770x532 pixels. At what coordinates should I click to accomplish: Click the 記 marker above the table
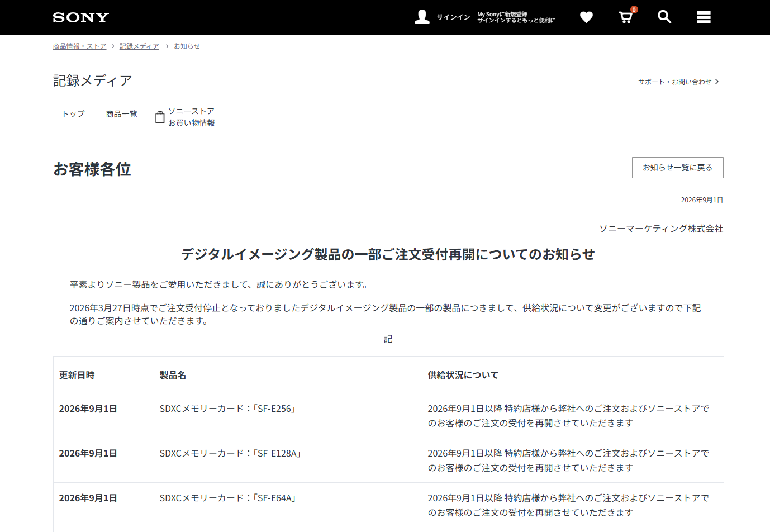click(388, 339)
